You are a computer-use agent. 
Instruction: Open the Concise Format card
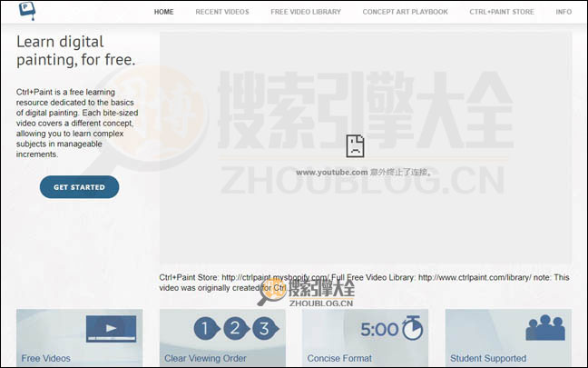[366, 338]
